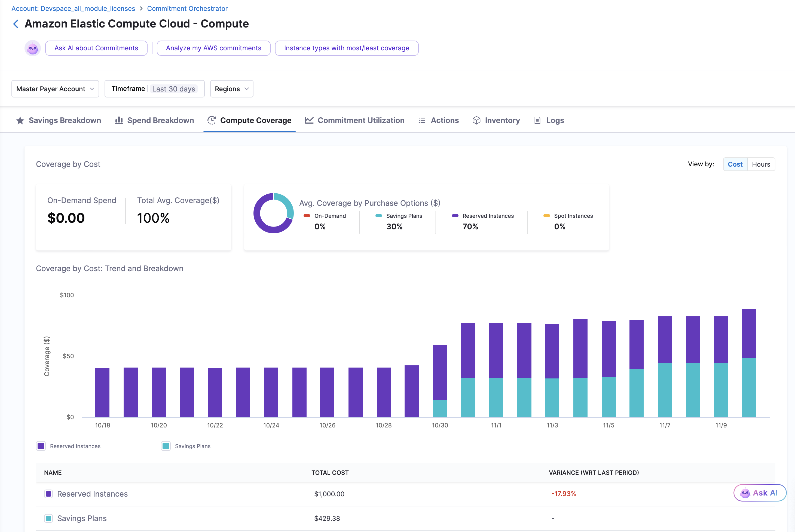The width and height of the screenshot is (795, 532).
Task: Click the Logs document icon
Action: (x=537, y=120)
